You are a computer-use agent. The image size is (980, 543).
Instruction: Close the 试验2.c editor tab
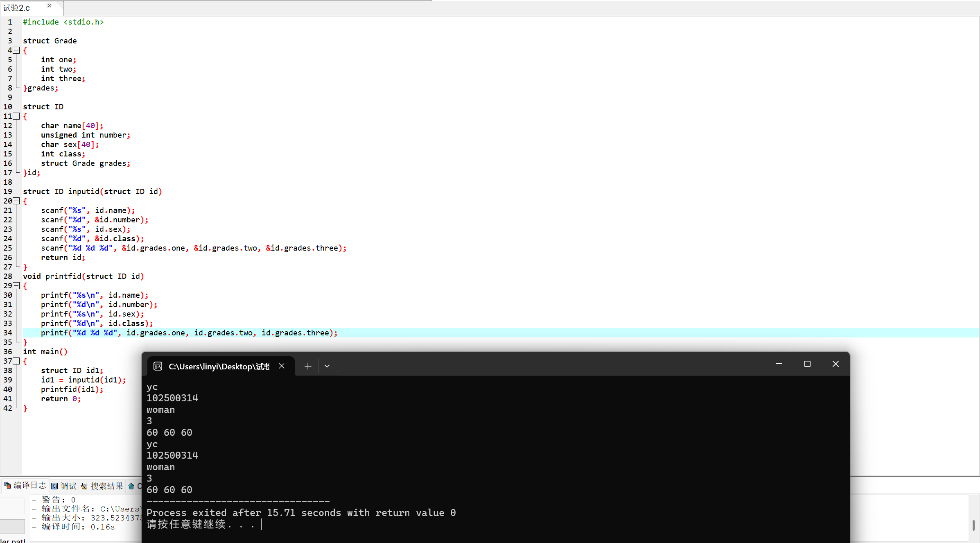point(49,6)
